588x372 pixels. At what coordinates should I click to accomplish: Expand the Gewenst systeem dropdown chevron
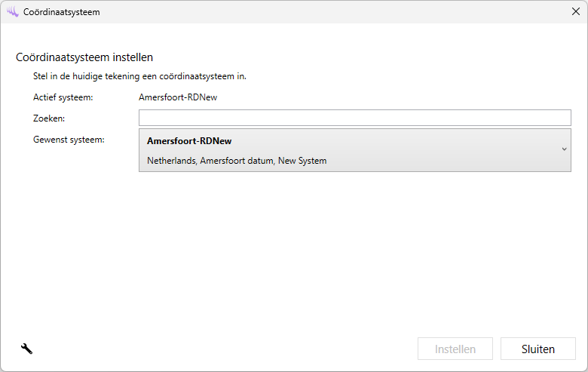click(x=564, y=149)
